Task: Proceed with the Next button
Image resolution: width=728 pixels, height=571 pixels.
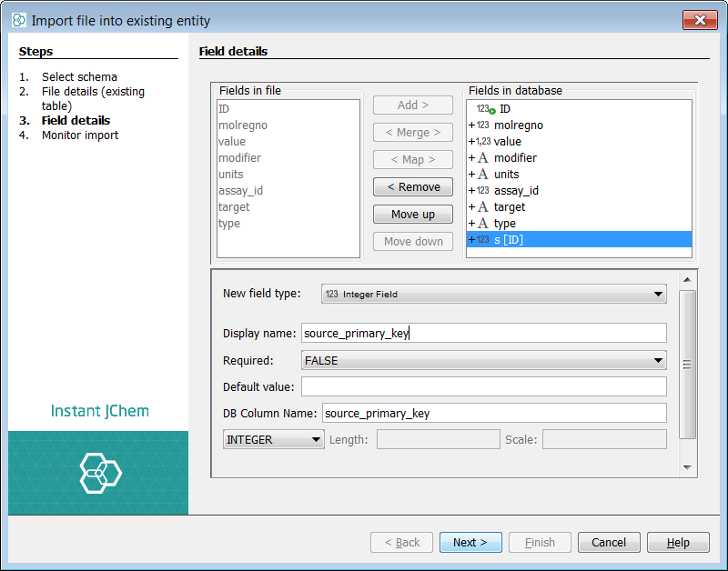Action: tap(470, 543)
